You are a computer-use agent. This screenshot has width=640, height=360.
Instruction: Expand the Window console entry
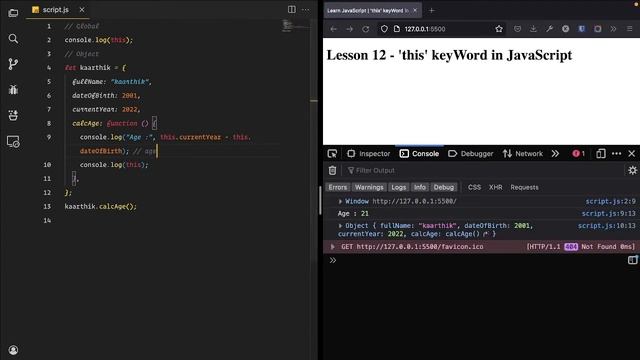tap(340, 201)
